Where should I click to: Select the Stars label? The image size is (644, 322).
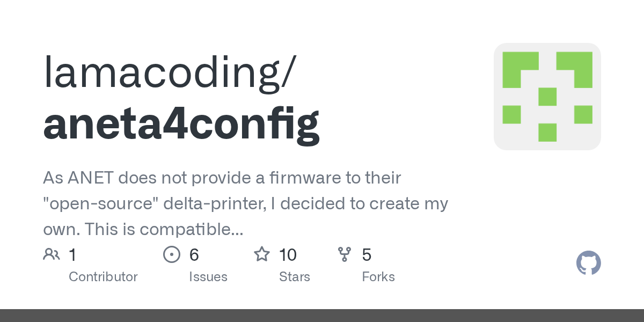pyautogui.click(x=294, y=277)
